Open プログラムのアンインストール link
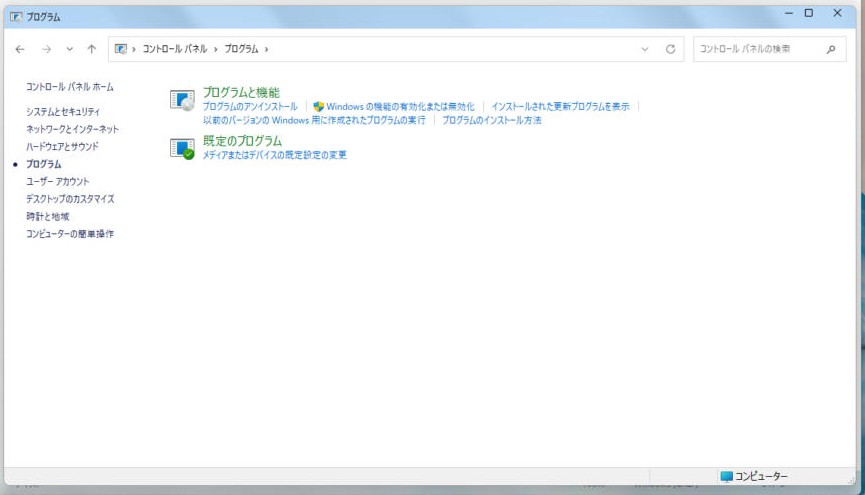This screenshot has width=865, height=495. click(x=250, y=107)
